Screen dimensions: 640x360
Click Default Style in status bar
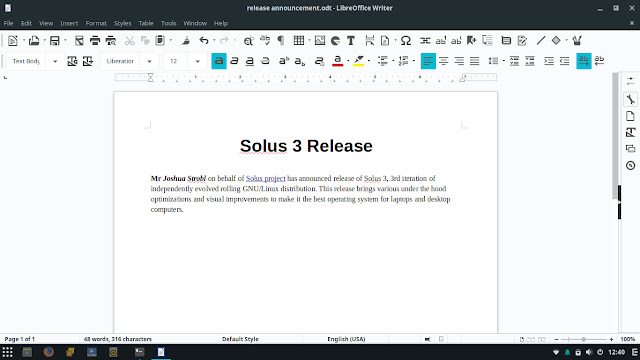click(240, 339)
